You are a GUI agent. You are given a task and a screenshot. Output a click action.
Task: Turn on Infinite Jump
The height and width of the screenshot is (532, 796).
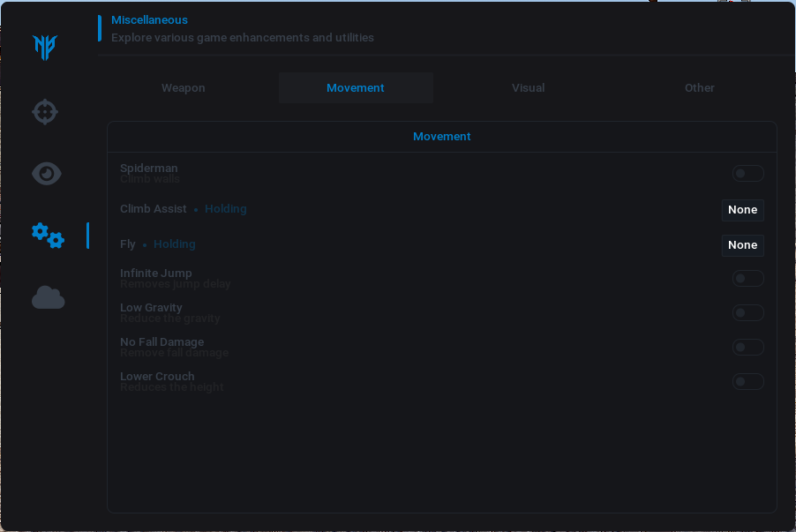[x=747, y=279]
